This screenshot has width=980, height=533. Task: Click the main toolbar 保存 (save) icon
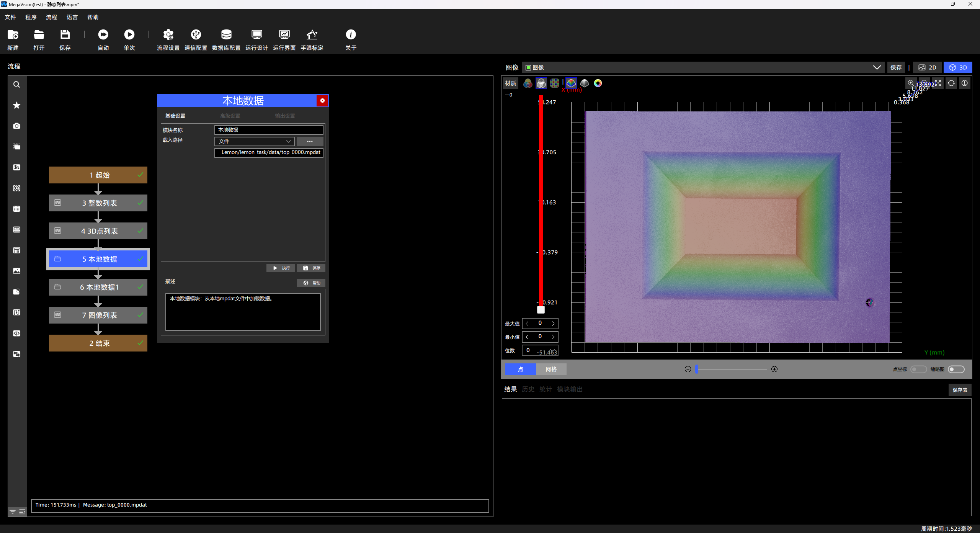click(x=65, y=35)
